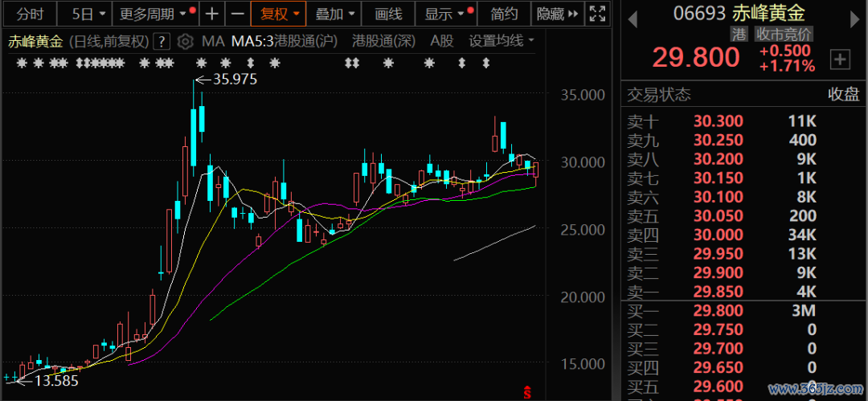Select 卖一 ask price 29.850
The height and width of the screenshot is (401, 868).
click(x=718, y=292)
